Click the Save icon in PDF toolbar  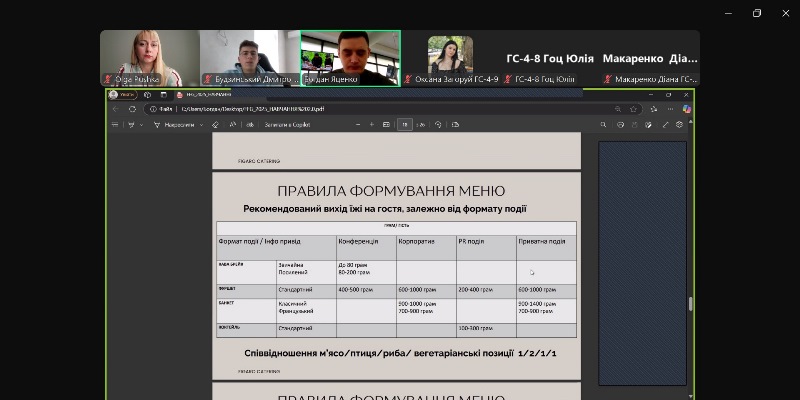tap(635, 124)
